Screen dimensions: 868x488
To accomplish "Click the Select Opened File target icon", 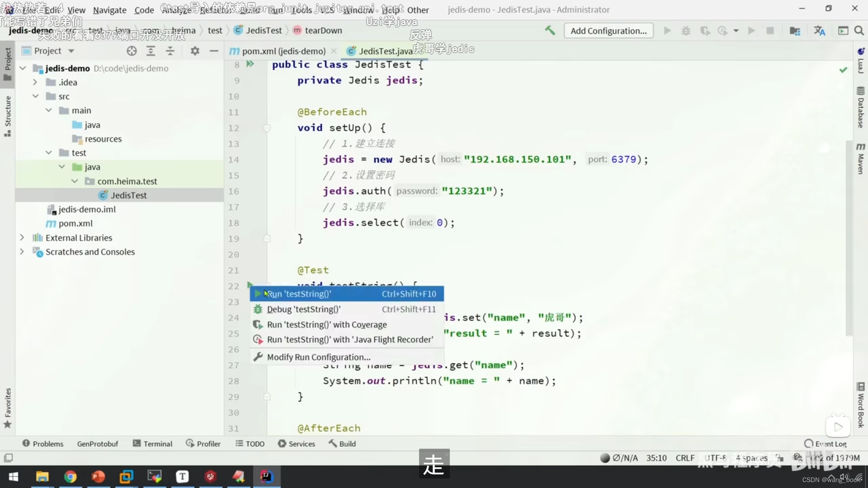I will pos(132,51).
